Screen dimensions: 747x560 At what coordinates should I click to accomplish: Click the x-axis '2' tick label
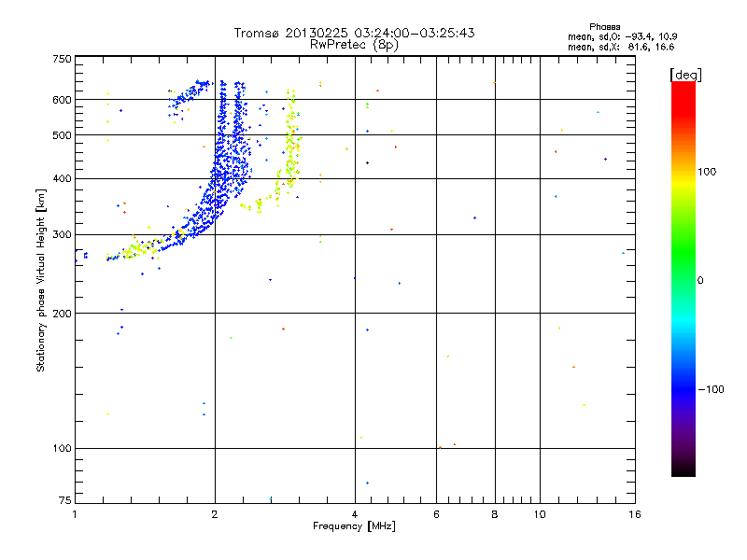pyautogui.click(x=215, y=514)
